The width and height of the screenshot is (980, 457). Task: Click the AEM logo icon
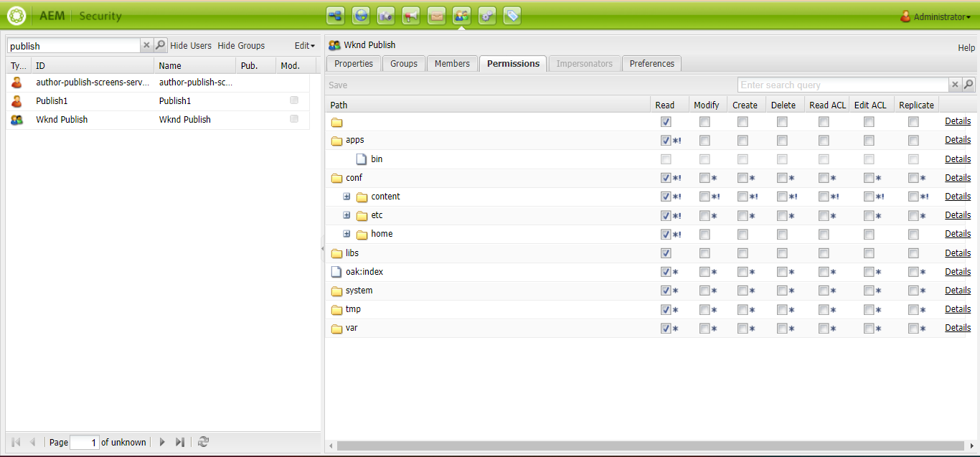pos(16,16)
